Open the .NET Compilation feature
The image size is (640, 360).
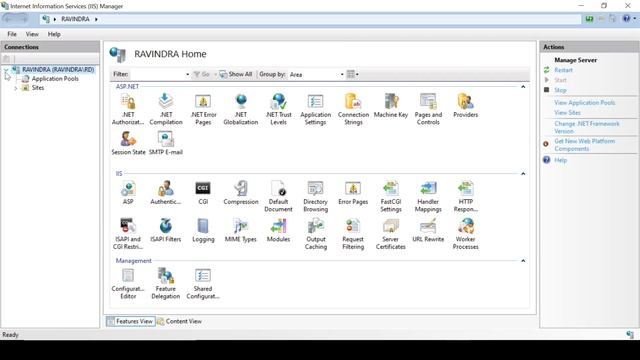(166, 109)
